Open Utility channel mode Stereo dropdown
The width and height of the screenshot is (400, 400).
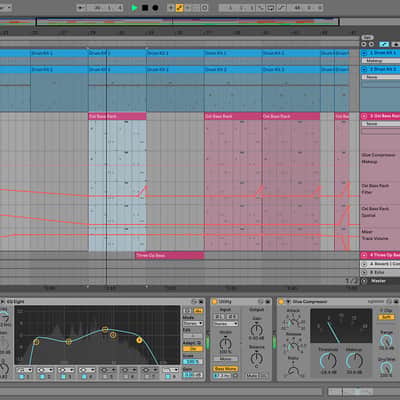226,324
